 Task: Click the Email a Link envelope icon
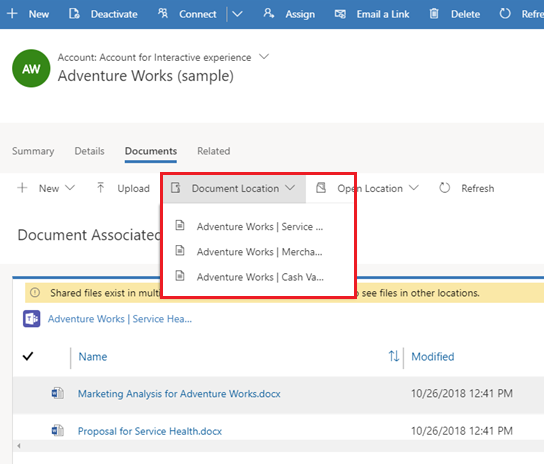[x=340, y=14]
